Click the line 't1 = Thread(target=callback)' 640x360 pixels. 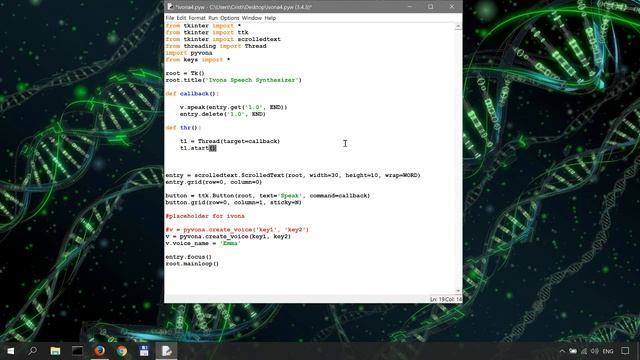(x=230, y=141)
